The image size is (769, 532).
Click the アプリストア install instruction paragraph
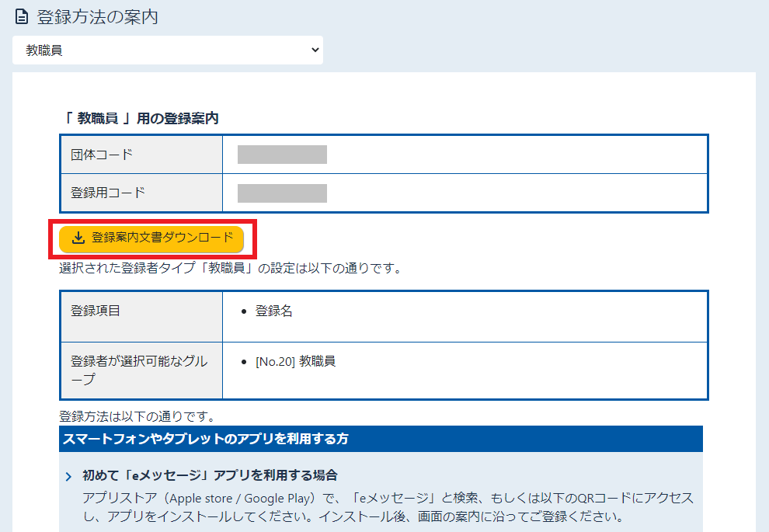coord(388,507)
